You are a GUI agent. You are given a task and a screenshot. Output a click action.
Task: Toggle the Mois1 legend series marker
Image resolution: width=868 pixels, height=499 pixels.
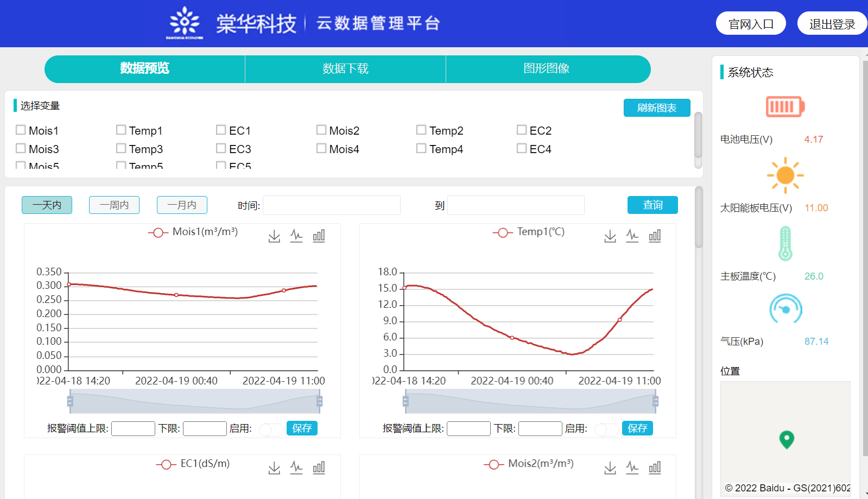click(x=158, y=232)
